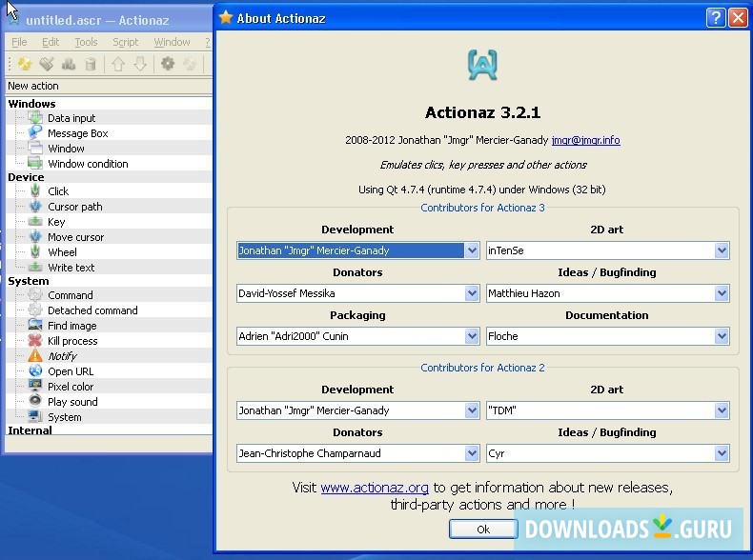753x560 pixels.
Task: Click the Window action icon
Action: tap(35, 149)
